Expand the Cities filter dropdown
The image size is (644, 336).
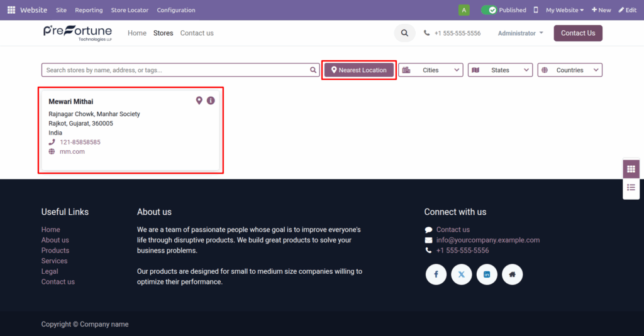click(x=430, y=70)
